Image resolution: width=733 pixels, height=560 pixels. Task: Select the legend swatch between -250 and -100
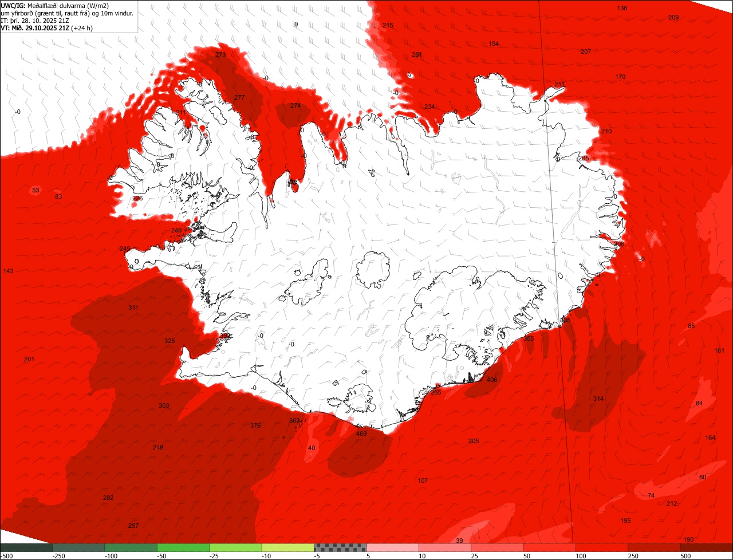78,547
